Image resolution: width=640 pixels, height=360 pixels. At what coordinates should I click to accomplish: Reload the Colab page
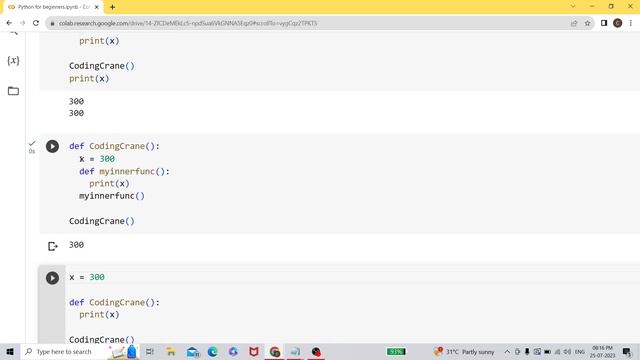[36, 23]
